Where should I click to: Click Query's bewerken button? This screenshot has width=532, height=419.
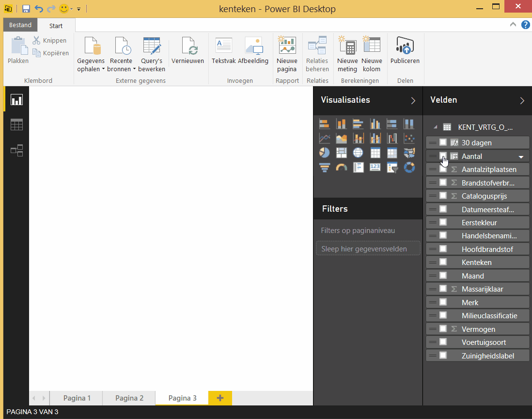(152, 55)
